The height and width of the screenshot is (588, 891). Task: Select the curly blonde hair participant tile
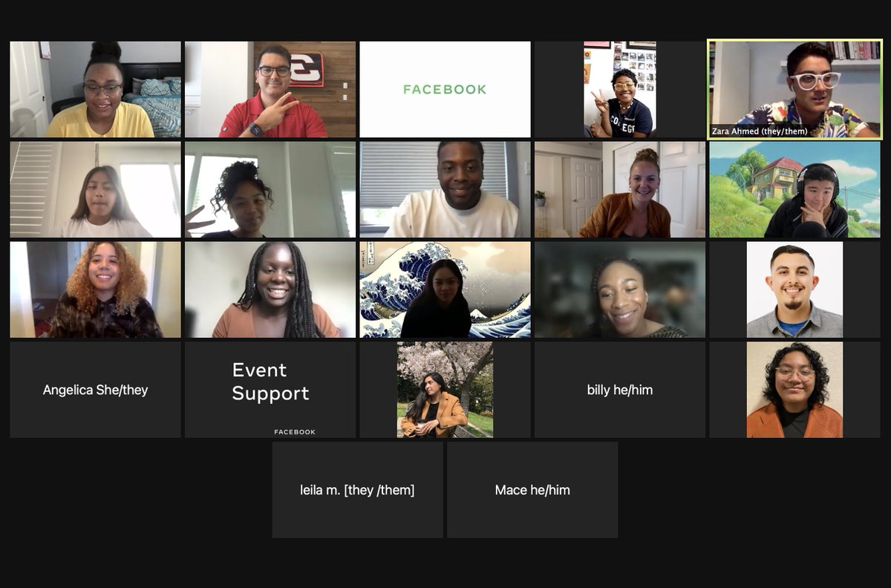pos(95,290)
